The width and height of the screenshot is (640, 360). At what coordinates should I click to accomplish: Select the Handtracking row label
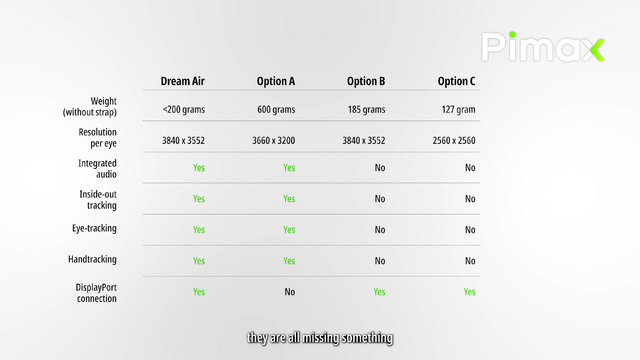click(x=92, y=259)
